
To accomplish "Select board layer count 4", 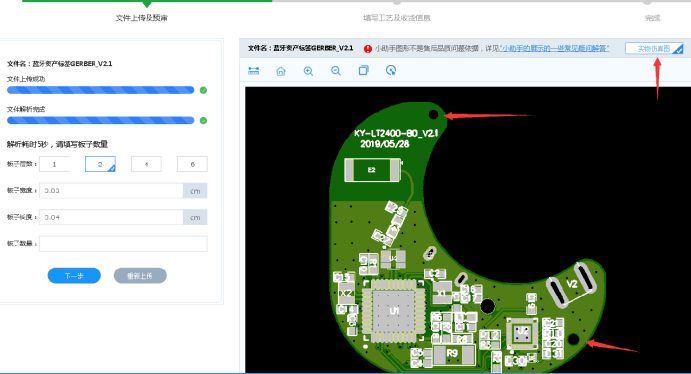I will click(x=146, y=164).
